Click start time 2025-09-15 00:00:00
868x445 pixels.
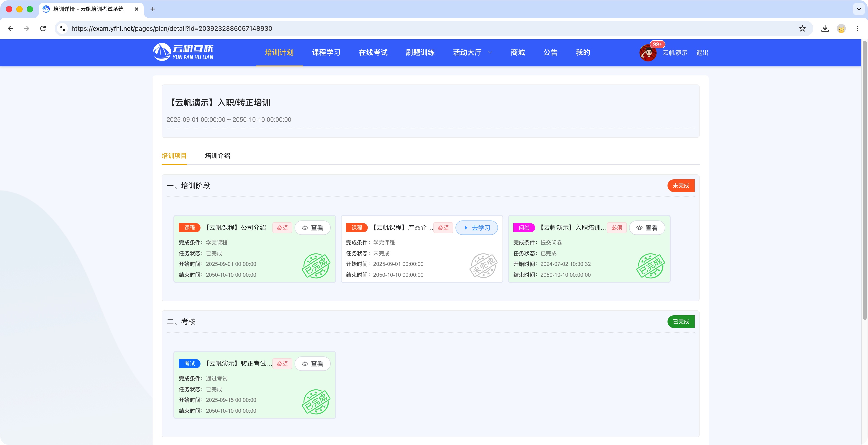point(231,400)
